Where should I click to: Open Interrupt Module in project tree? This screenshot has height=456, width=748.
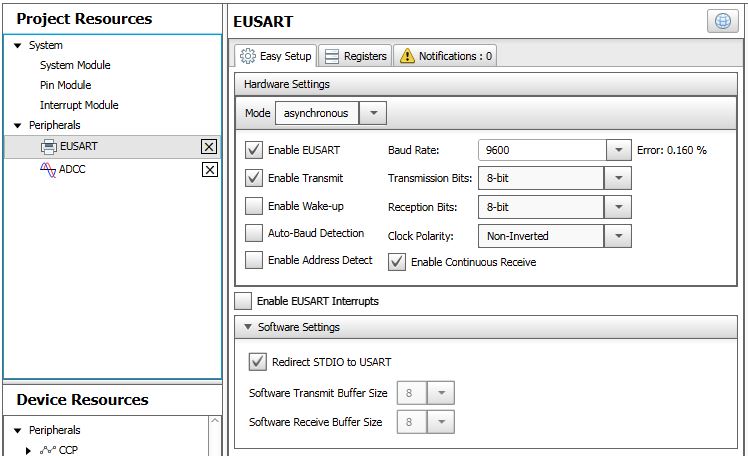pyautogui.click(x=79, y=105)
